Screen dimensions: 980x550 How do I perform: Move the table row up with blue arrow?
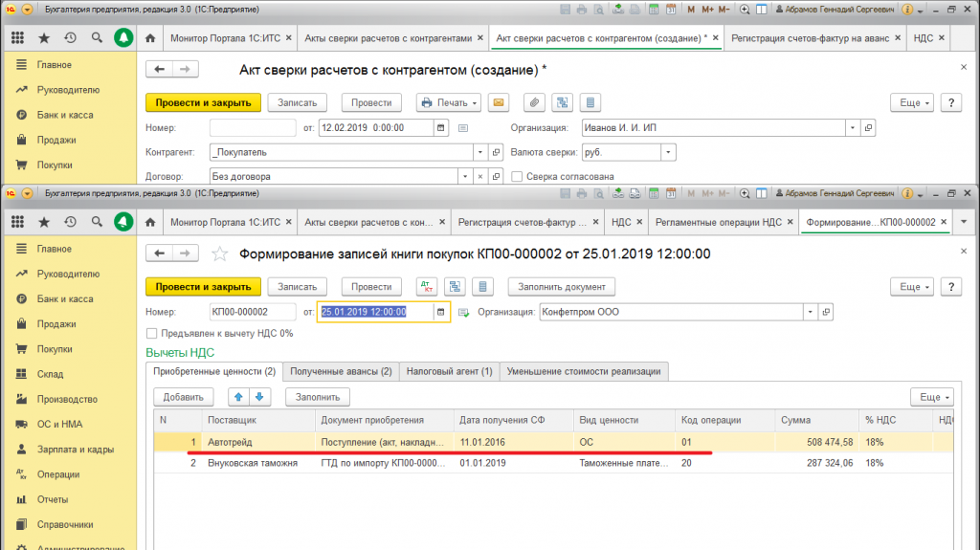pyautogui.click(x=241, y=397)
